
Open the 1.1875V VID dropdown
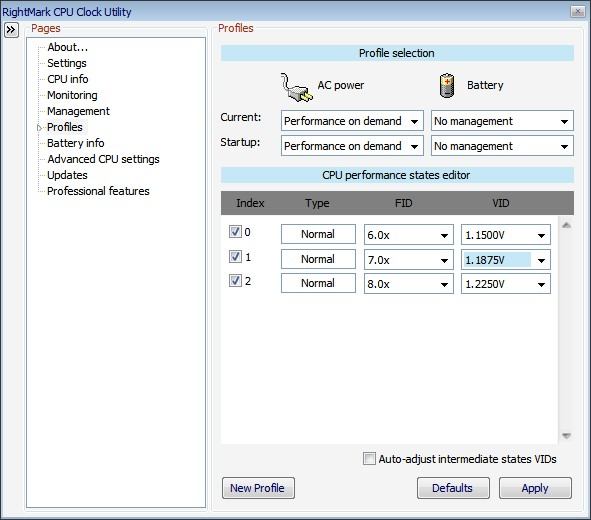pos(505,260)
